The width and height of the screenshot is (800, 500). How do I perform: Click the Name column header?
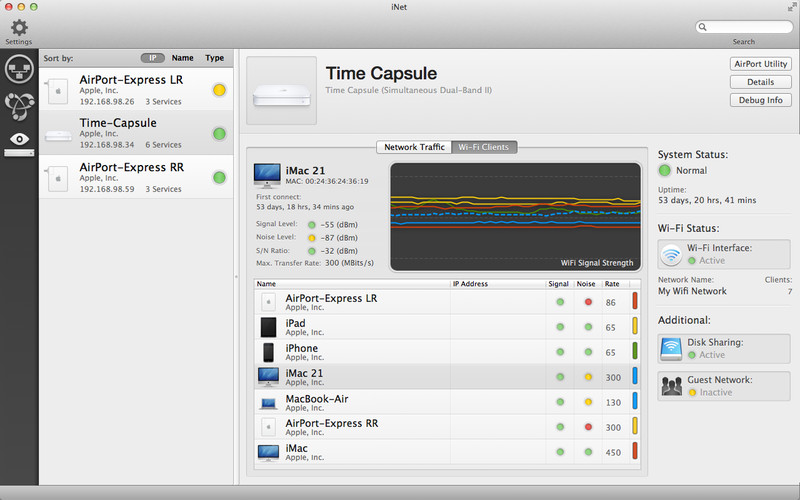[352, 284]
